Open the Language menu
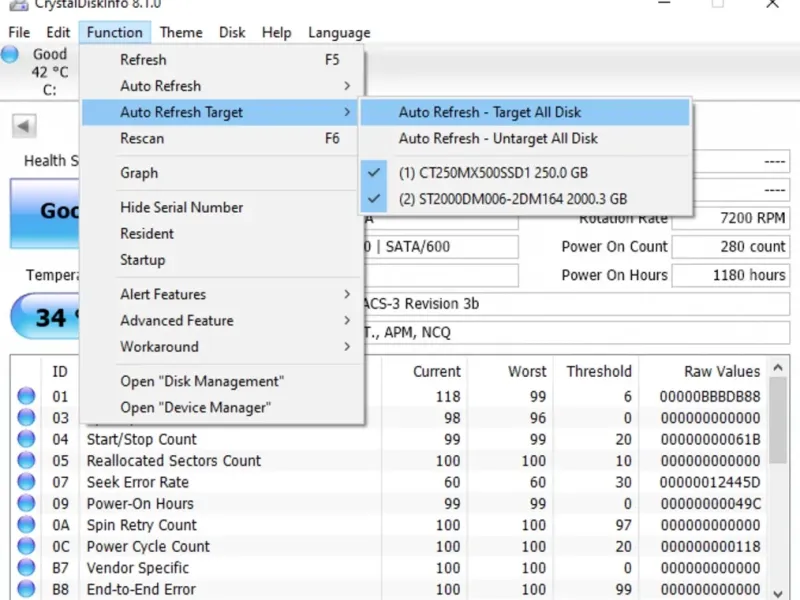Viewport: 800px width, 600px height. (x=339, y=33)
